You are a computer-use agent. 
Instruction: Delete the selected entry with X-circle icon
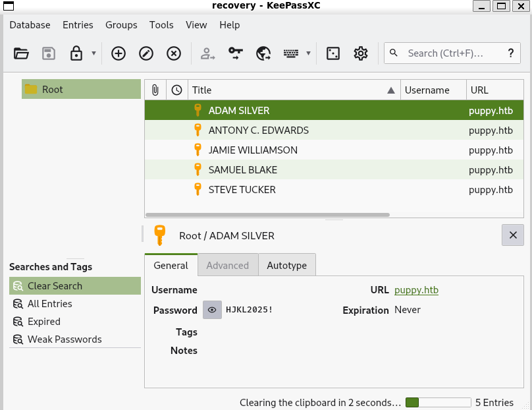coord(174,53)
